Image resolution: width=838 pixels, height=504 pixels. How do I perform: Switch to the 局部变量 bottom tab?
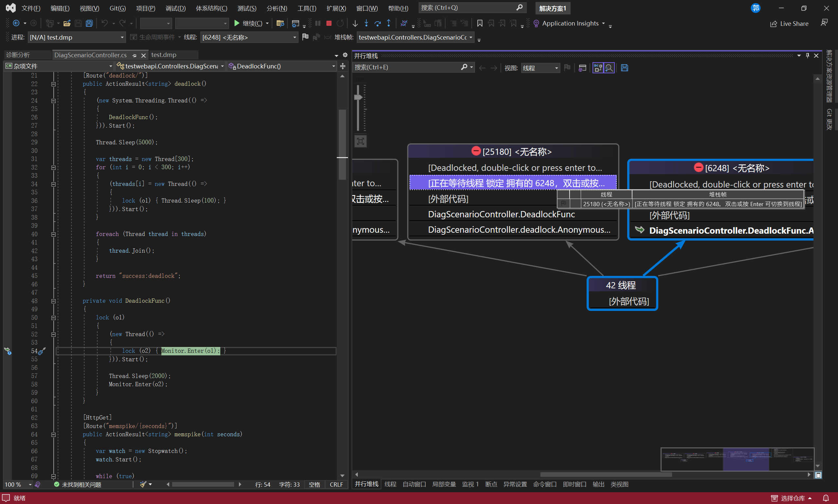point(444,484)
